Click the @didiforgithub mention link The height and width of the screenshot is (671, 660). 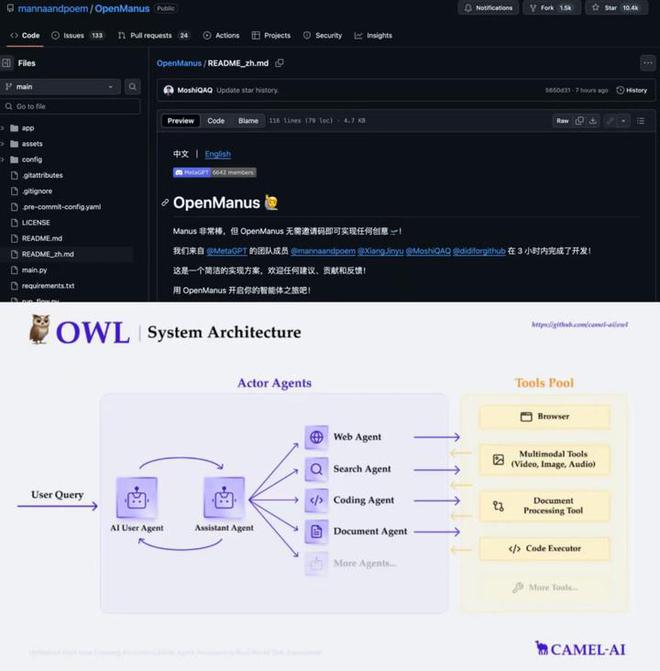(x=479, y=251)
